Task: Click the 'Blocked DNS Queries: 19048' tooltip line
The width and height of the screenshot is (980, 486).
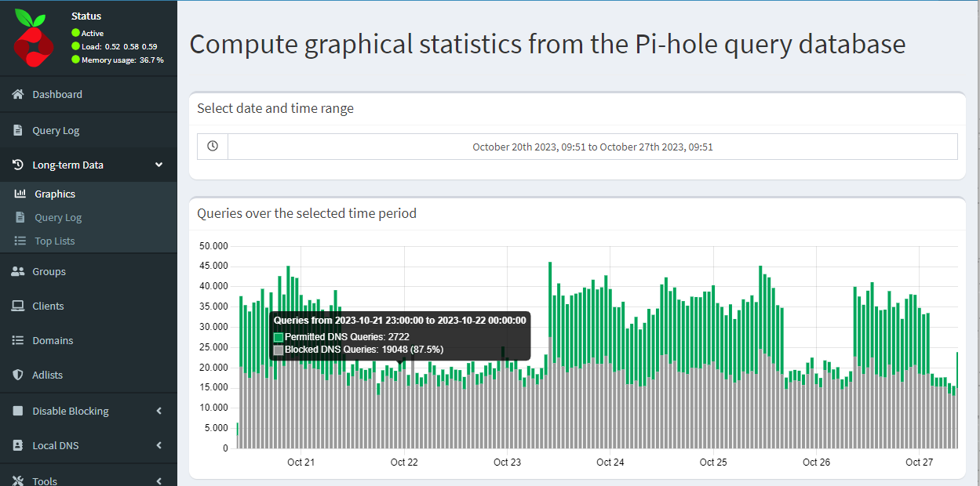Action: coord(364,350)
